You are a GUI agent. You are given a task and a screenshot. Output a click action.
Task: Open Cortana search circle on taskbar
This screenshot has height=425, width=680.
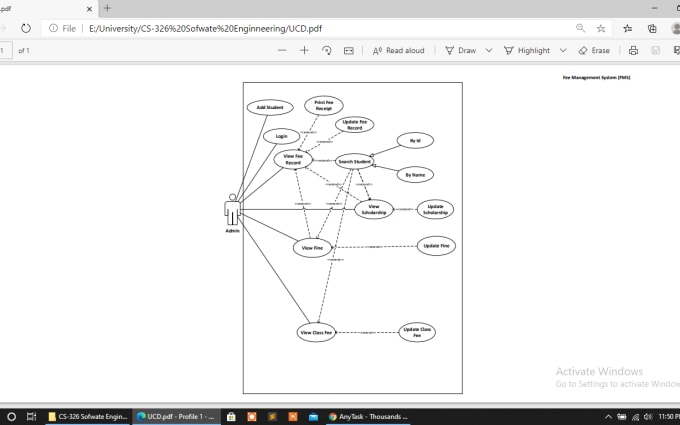click(x=12, y=417)
